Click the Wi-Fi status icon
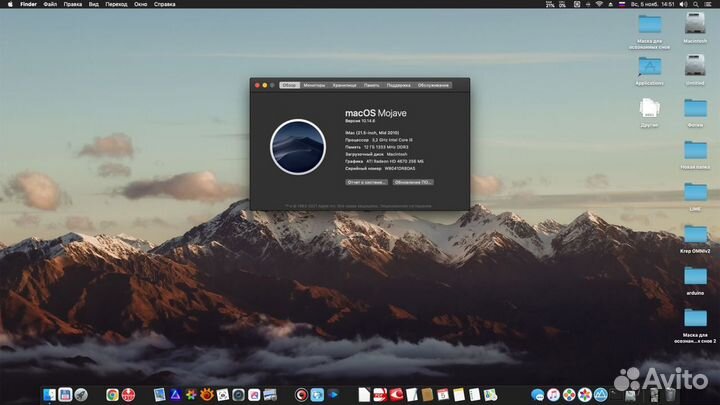The width and height of the screenshot is (720, 405). [599, 4]
